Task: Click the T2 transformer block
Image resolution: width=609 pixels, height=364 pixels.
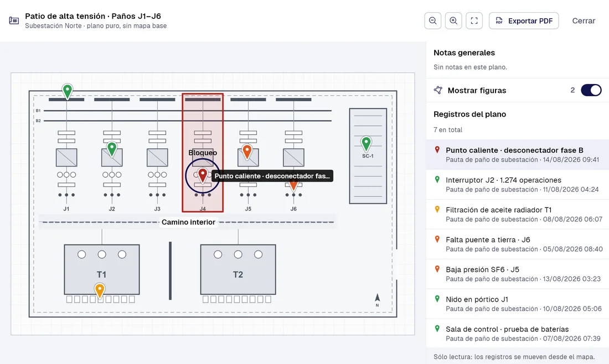Action: tap(238, 270)
